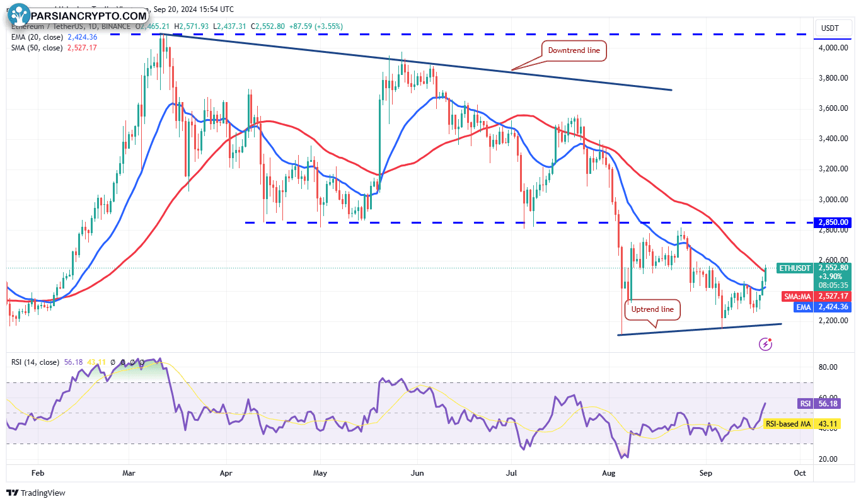The height and width of the screenshot is (504, 861).
Task: Click the Mar label on time axis
Action: (129, 472)
